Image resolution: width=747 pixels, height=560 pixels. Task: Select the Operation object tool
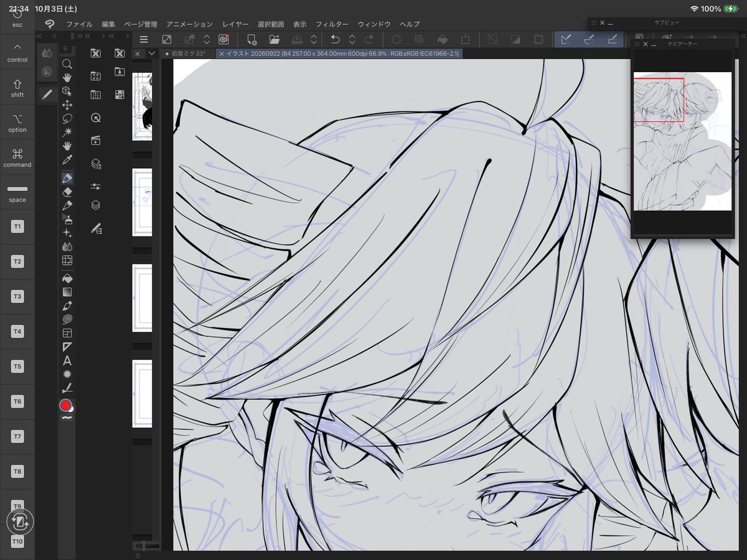click(x=67, y=91)
